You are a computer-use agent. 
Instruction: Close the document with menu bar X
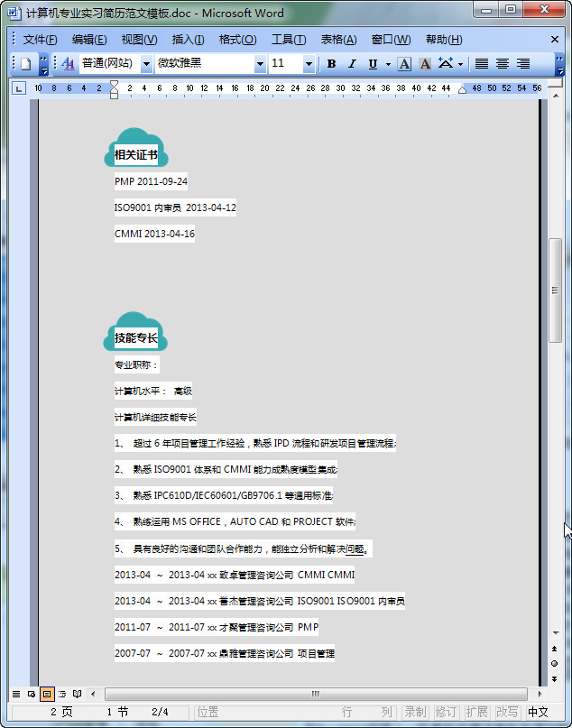[555, 40]
